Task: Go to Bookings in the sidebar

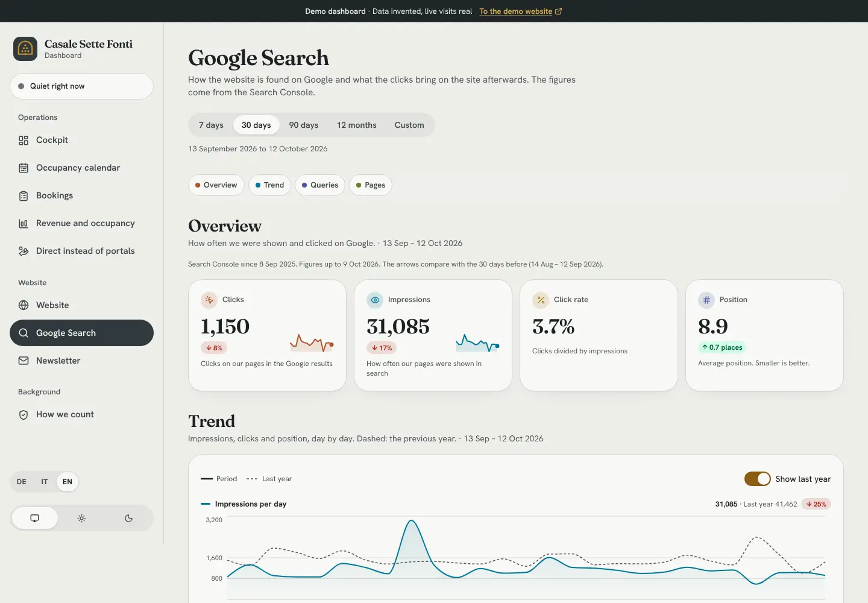Action: 81,195
